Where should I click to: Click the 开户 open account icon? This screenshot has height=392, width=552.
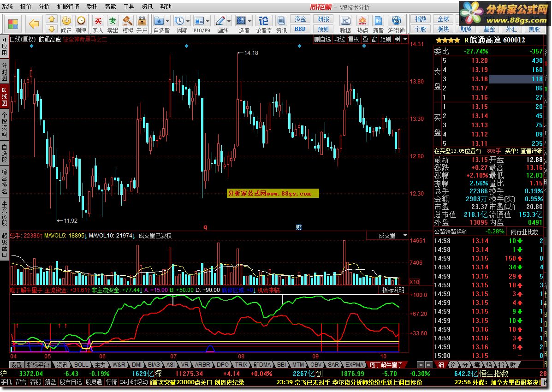tap(142, 24)
